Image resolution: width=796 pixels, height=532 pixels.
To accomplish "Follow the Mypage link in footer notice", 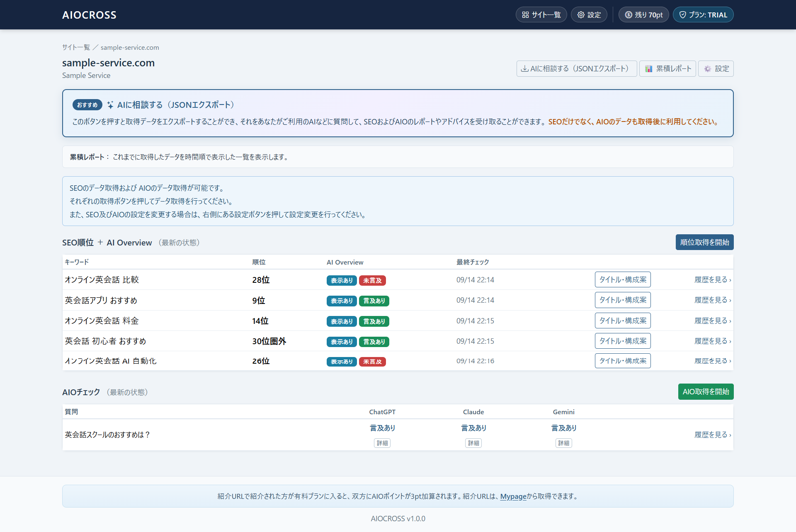I will coord(513,496).
